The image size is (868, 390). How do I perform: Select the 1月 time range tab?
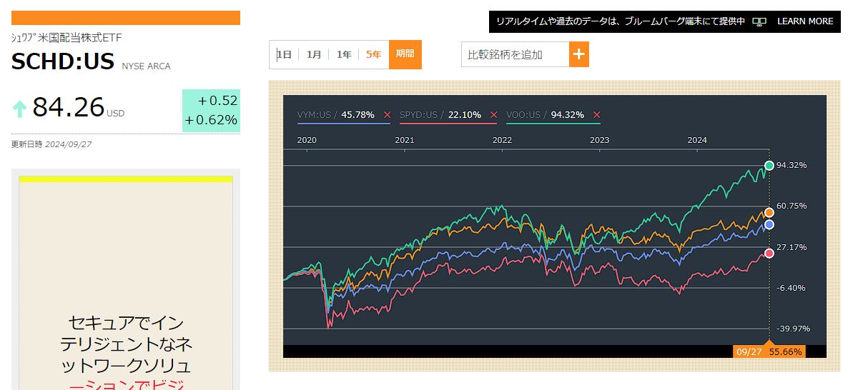314,54
